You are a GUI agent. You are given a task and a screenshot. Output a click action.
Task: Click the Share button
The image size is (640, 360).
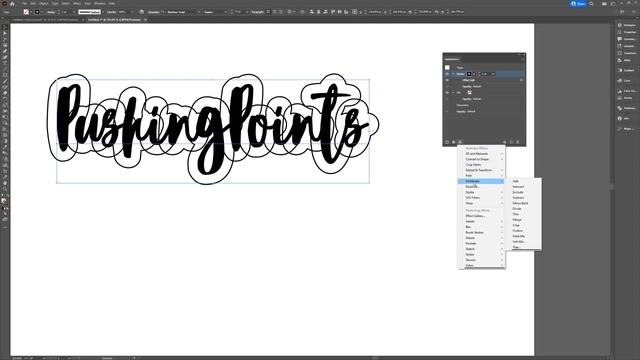click(x=578, y=4)
